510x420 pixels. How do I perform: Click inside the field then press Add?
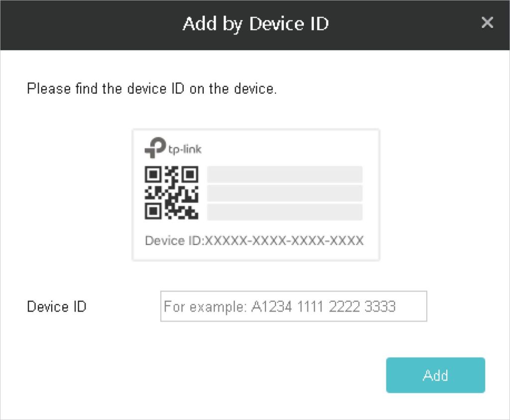[x=294, y=306]
